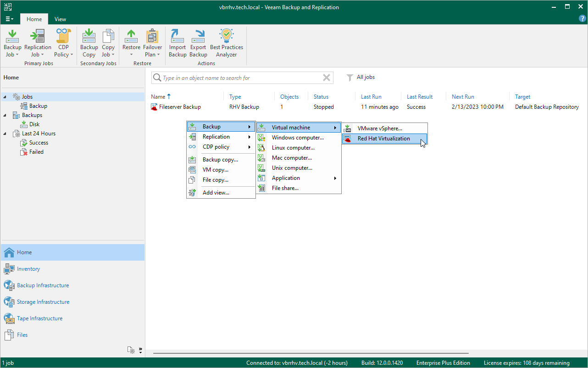Click the File share menu icon
Image resolution: width=588 pixels, height=368 pixels.
(262, 188)
